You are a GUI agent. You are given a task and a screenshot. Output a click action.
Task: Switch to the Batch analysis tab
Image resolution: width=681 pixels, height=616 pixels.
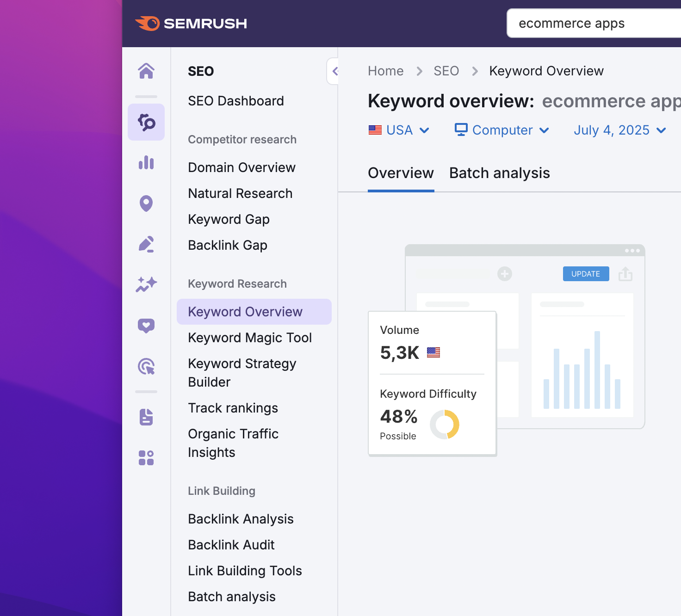500,173
